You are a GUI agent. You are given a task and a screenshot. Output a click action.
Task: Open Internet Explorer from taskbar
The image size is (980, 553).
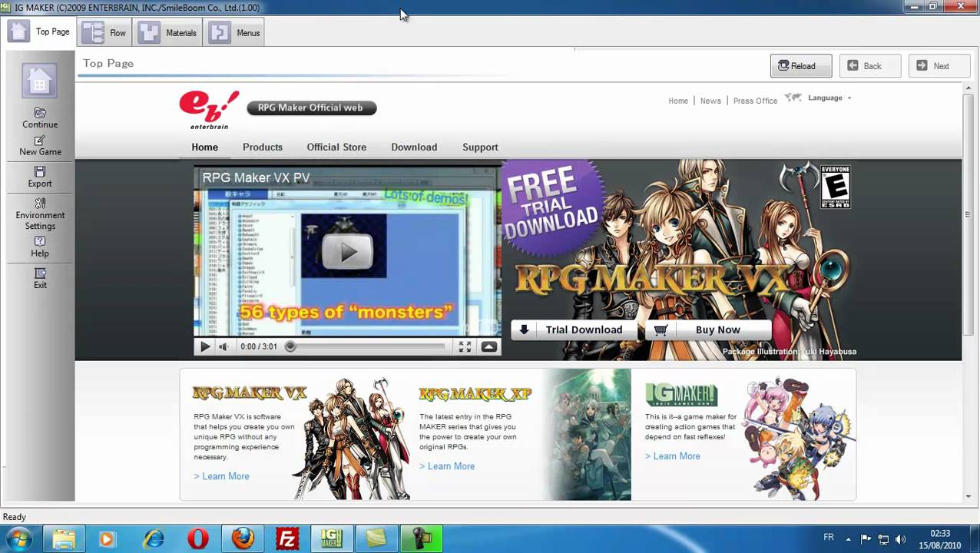pos(154,539)
